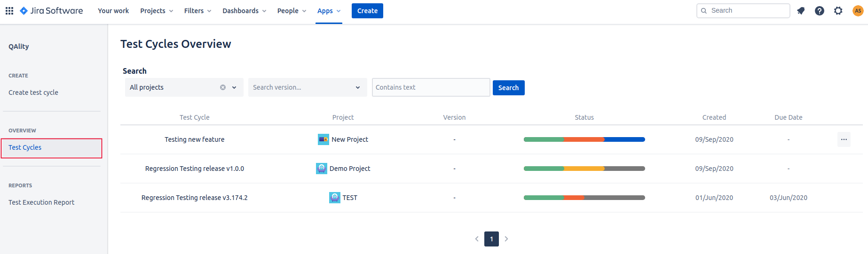Image resolution: width=868 pixels, height=254 pixels.
Task: Open Your work in navigation
Action: click(113, 11)
